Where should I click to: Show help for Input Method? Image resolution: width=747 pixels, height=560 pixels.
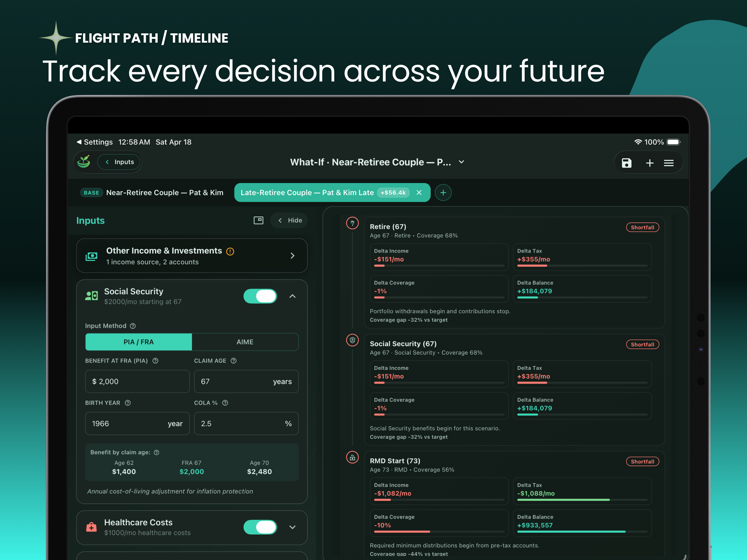tap(133, 326)
